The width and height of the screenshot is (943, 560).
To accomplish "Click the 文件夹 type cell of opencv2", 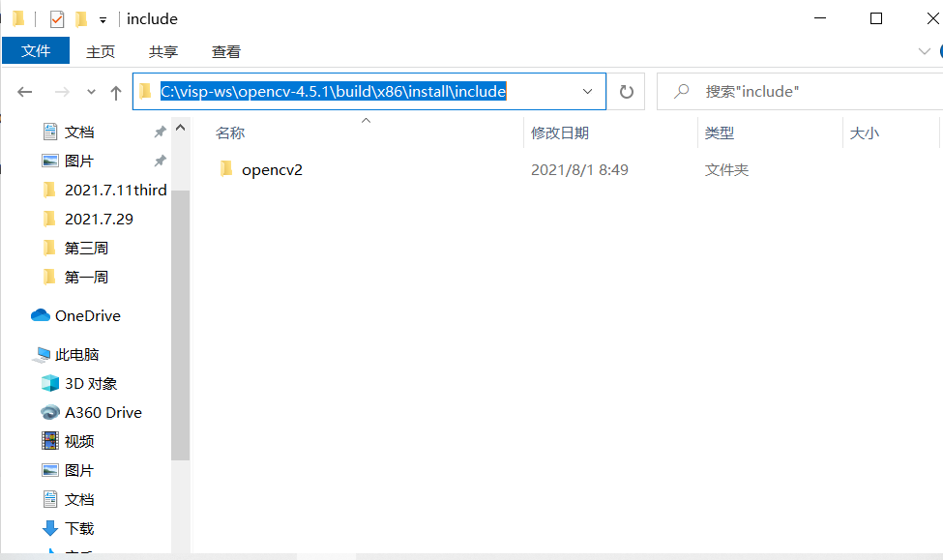I will click(x=726, y=170).
